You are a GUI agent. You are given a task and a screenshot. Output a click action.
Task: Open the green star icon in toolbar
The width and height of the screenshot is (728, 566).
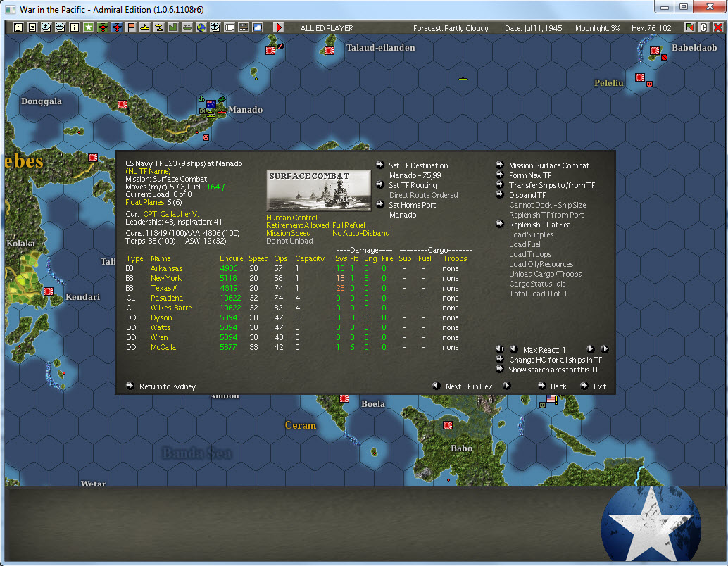click(x=88, y=28)
